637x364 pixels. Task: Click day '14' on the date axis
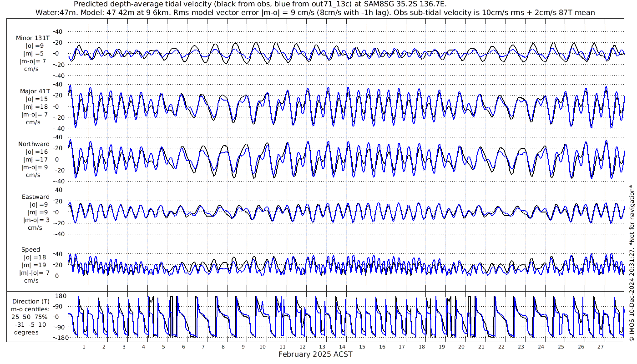pos(342,347)
